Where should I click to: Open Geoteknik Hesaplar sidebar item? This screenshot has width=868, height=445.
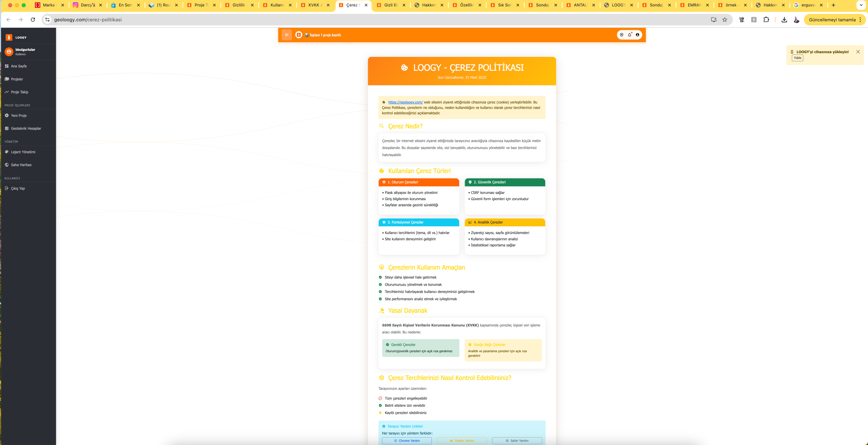tap(26, 128)
